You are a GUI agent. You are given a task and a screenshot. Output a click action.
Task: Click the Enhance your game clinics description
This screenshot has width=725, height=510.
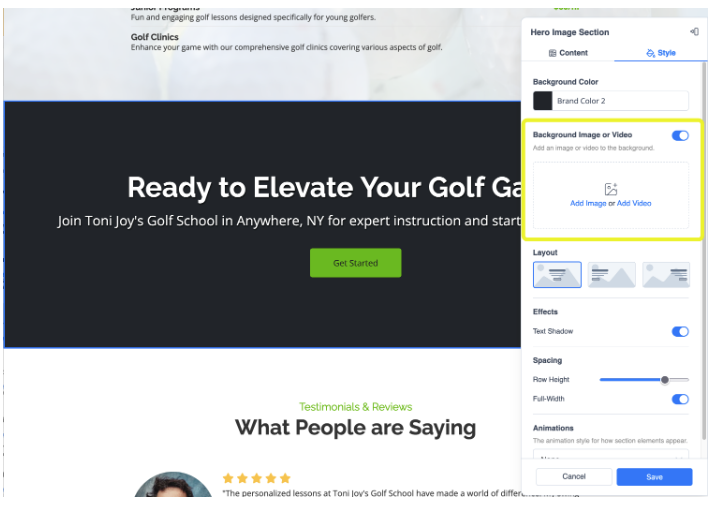[286, 47]
